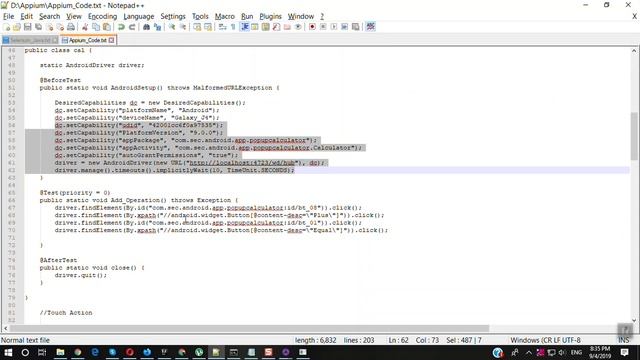This screenshot has width=640, height=360.
Task: Paste using the clipboard toolbar icon
Action: 107,27
